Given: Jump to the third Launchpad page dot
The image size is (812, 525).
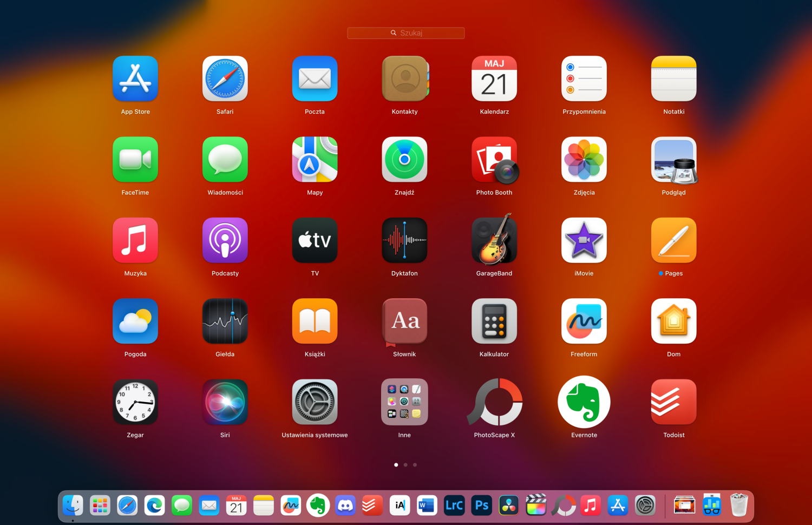Looking at the screenshot, I should point(415,465).
